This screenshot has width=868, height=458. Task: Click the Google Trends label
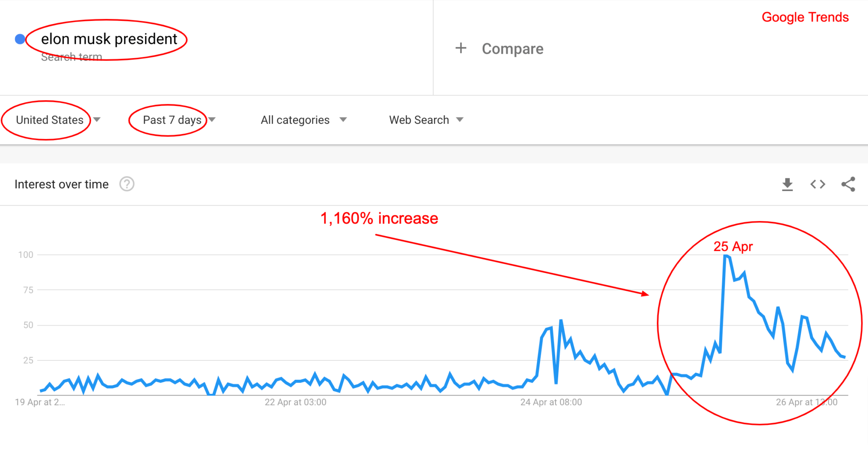tap(805, 17)
